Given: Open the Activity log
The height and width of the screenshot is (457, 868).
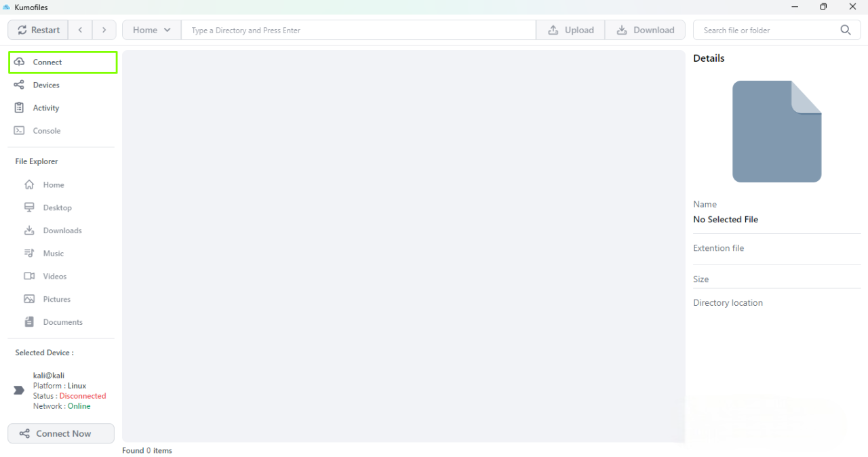Looking at the screenshot, I should (46, 108).
